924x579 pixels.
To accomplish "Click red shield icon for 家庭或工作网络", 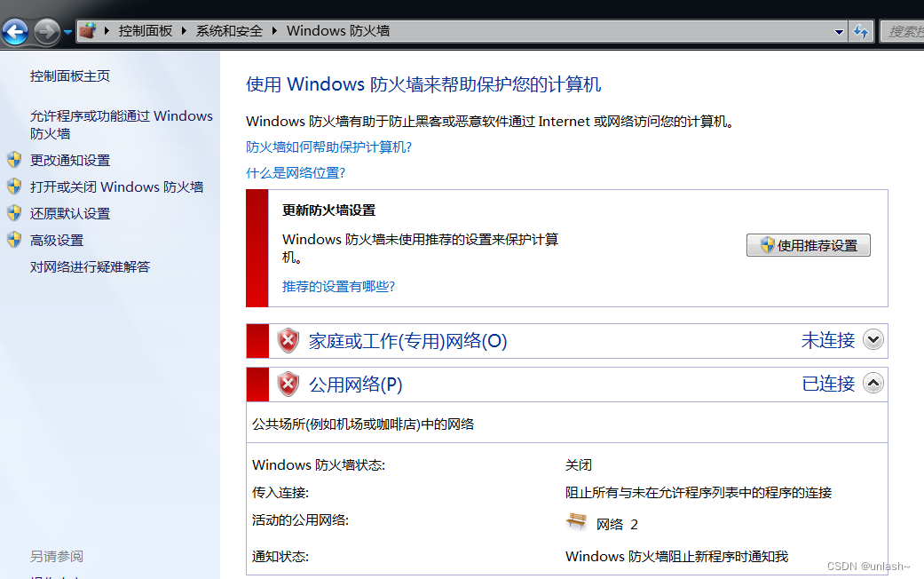I will 288,340.
